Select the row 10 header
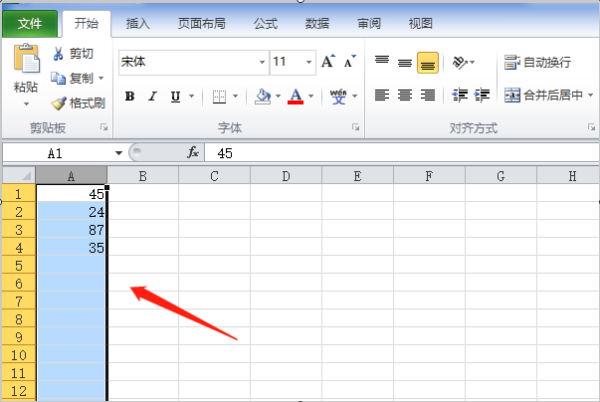This screenshot has height=402, width=600. coord(19,355)
